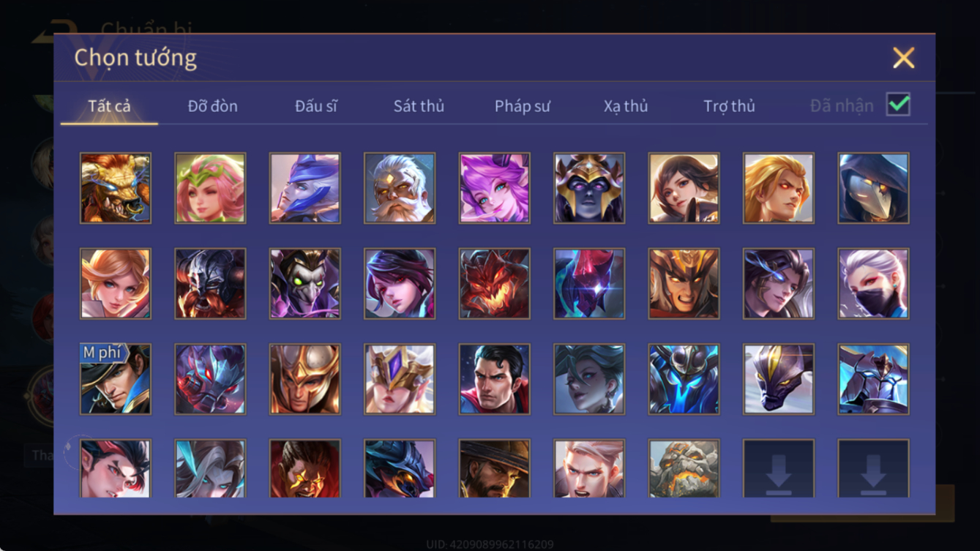The width and height of the screenshot is (980, 551).
Task: Close the Chọn tướng dialog
Action: point(904,58)
